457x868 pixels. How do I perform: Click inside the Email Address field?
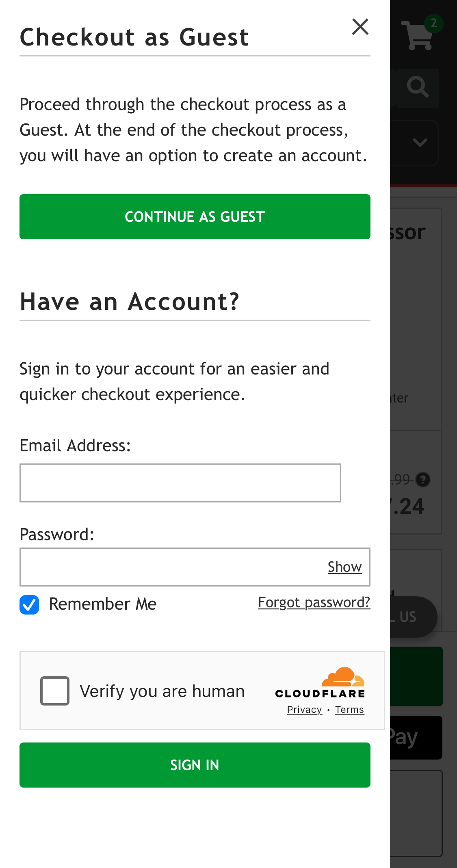[x=180, y=483]
